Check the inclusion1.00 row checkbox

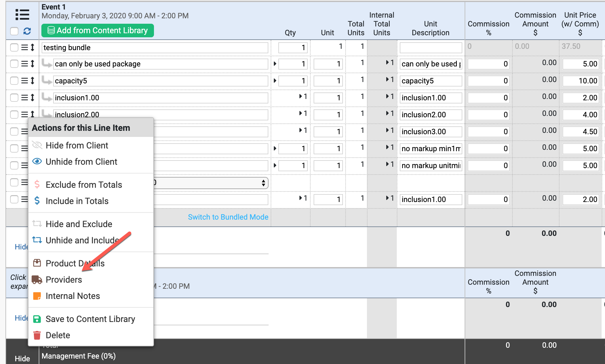[14, 98]
